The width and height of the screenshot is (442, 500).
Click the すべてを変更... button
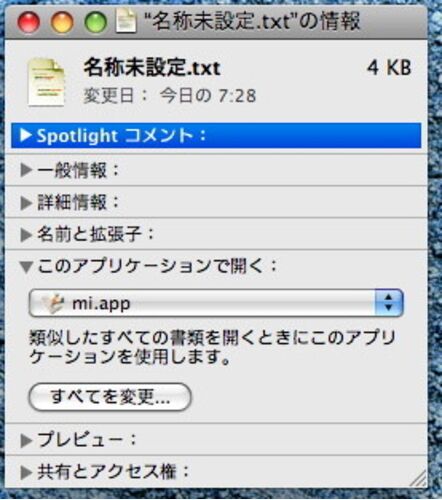click(110, 397)
